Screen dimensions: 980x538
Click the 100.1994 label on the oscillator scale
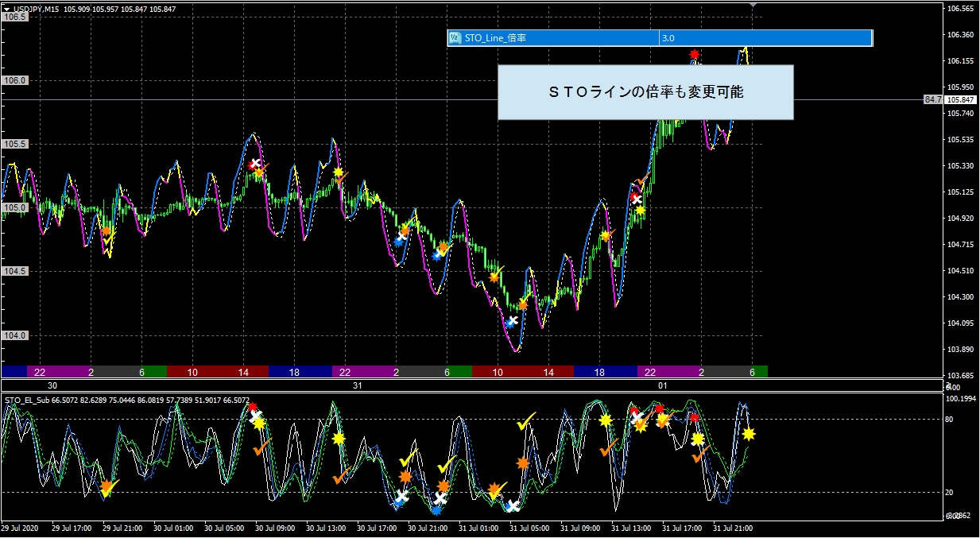(962, 398)
